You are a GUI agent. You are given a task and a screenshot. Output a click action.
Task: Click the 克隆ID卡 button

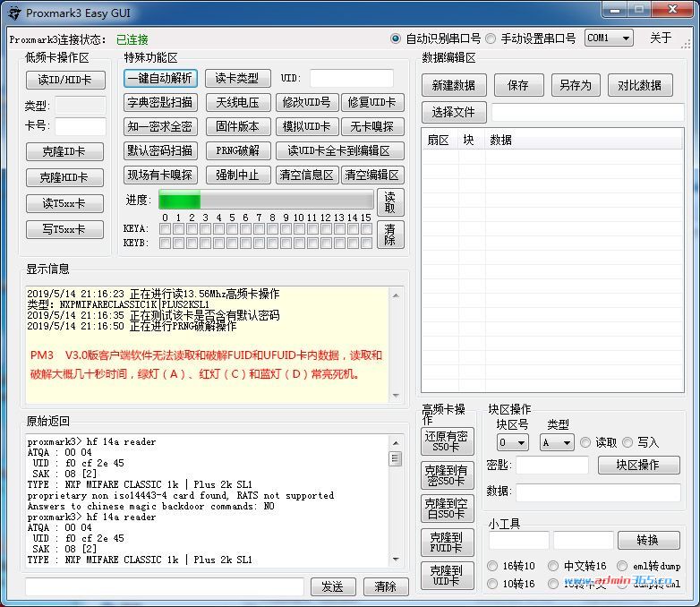point(64,151)
